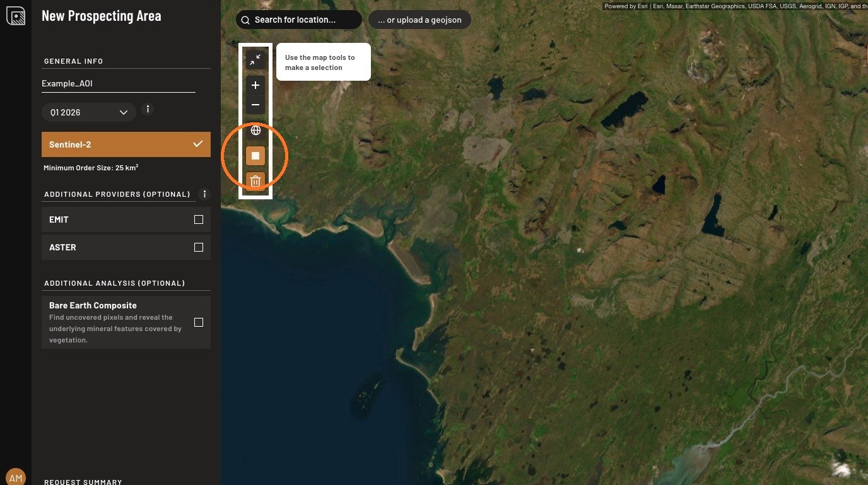This screenshot has height=485, width=868.
Task: Click the 'General Info' section label
Action: click(73, 61)
